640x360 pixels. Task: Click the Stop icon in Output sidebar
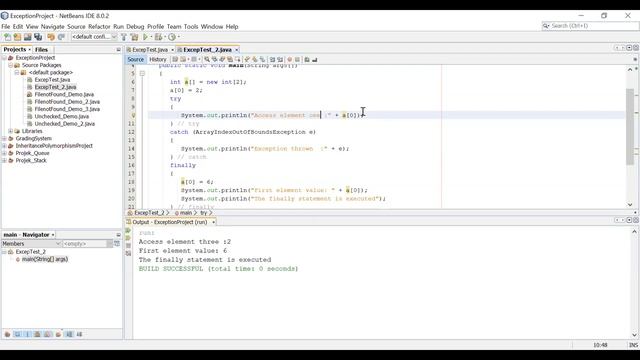coord(128,246)
